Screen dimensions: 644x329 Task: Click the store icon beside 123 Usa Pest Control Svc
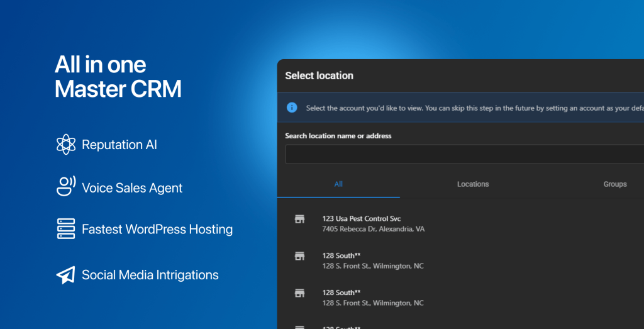pyautogui.click(x=300, y=220)
